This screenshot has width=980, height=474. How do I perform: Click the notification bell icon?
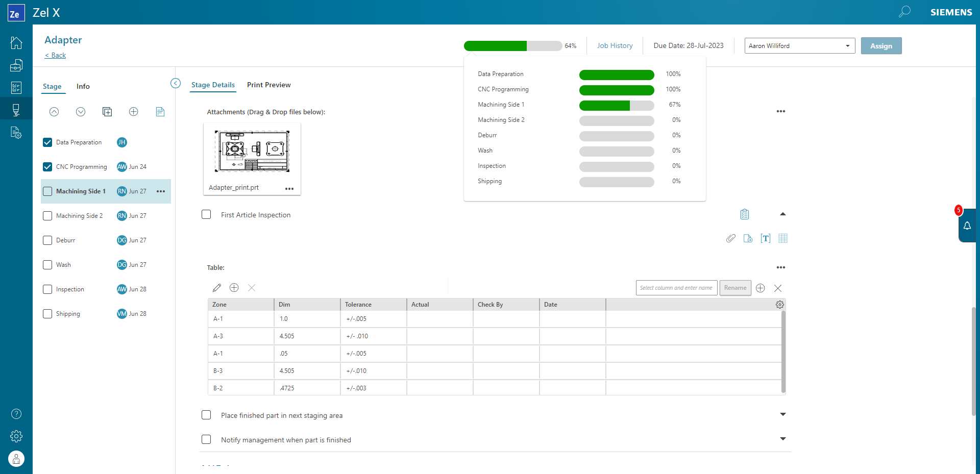tap(967, 226)
